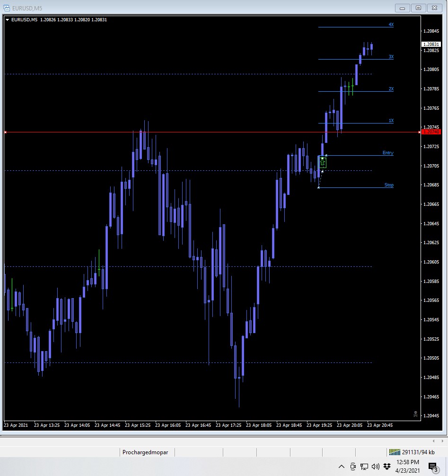The width and height of the screenshot is (448, 476).
Task: Select the 2X target line label
Action: click(x=391, y=89)
